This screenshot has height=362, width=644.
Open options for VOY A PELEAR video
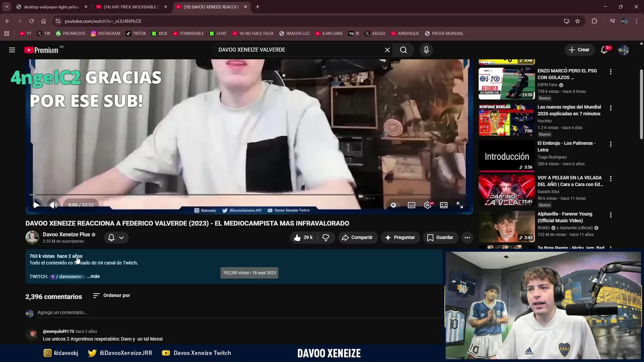click(611, 179)
